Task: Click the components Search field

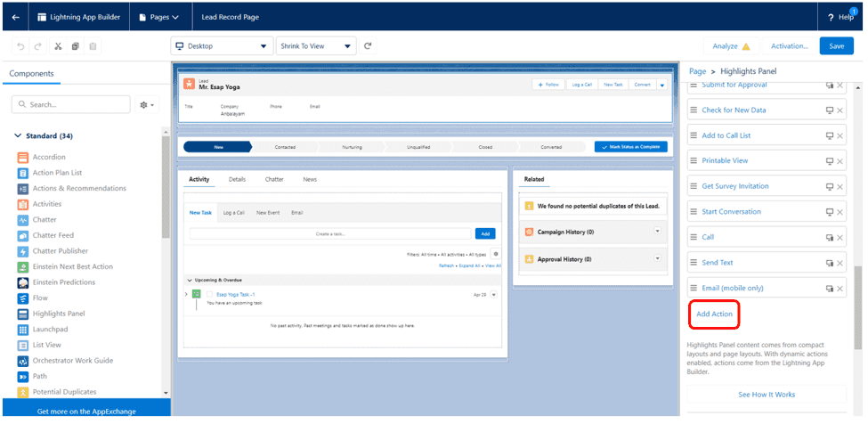Action: point(71,104)
